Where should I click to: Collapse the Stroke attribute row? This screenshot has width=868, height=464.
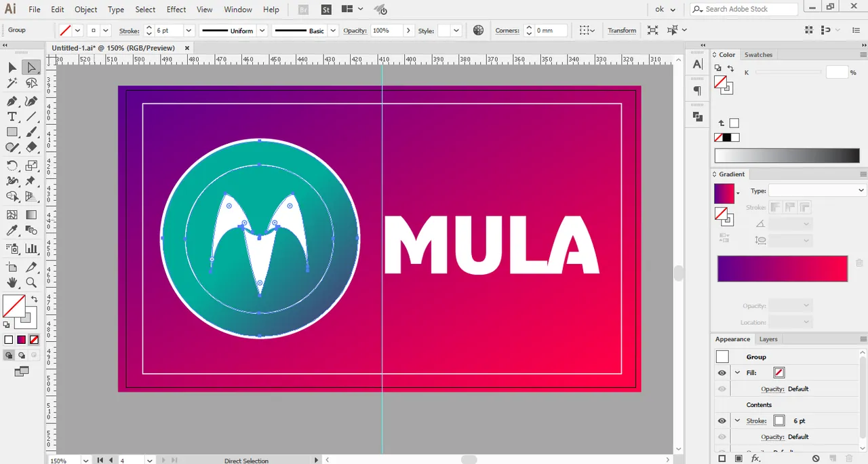[737, 421]
